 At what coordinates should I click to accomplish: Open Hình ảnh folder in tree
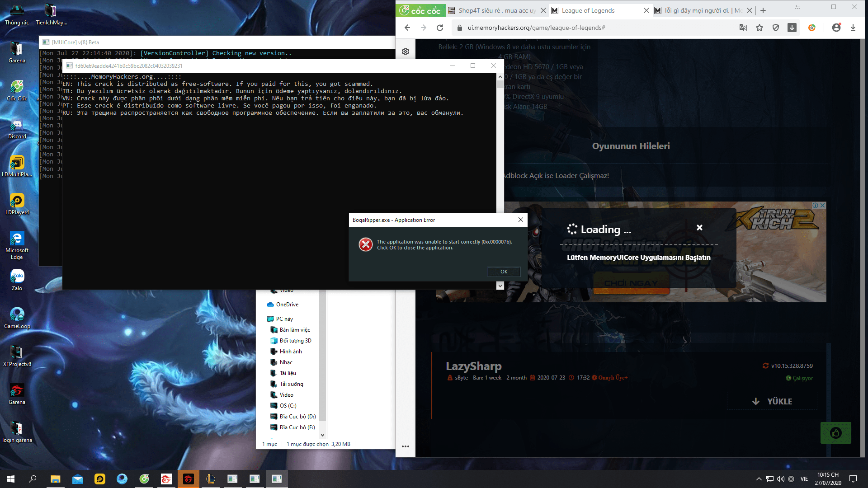pos(286,352)
